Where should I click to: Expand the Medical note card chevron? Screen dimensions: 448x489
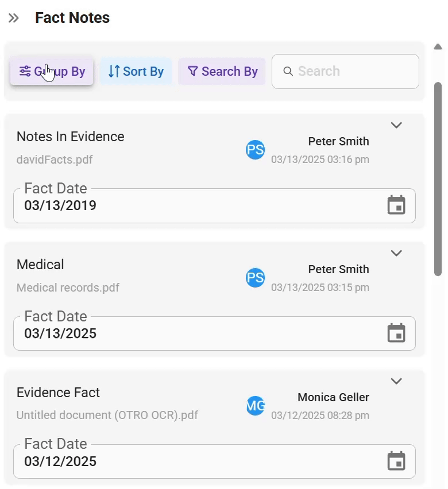396,253
